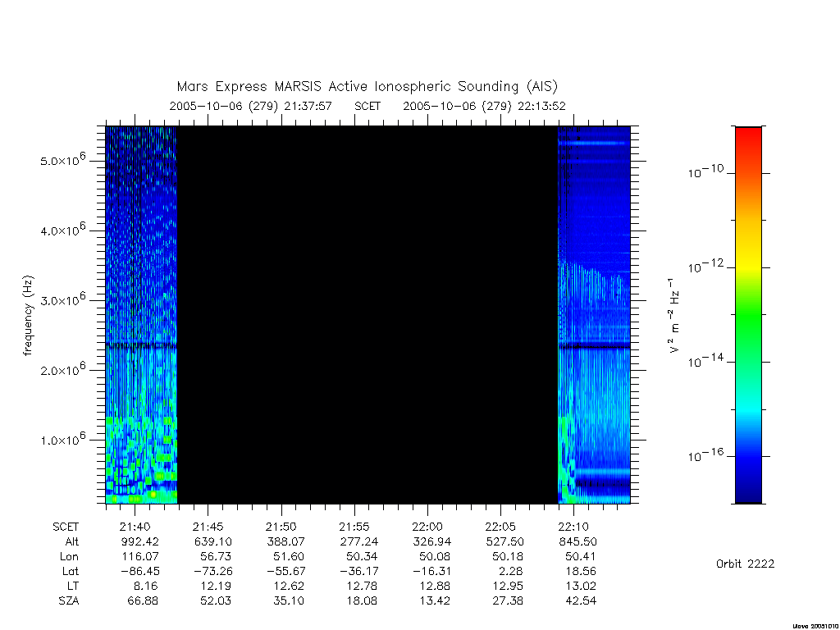Click the altitude value 326.94
Screen dimensions: 840x630
(432, 541)
